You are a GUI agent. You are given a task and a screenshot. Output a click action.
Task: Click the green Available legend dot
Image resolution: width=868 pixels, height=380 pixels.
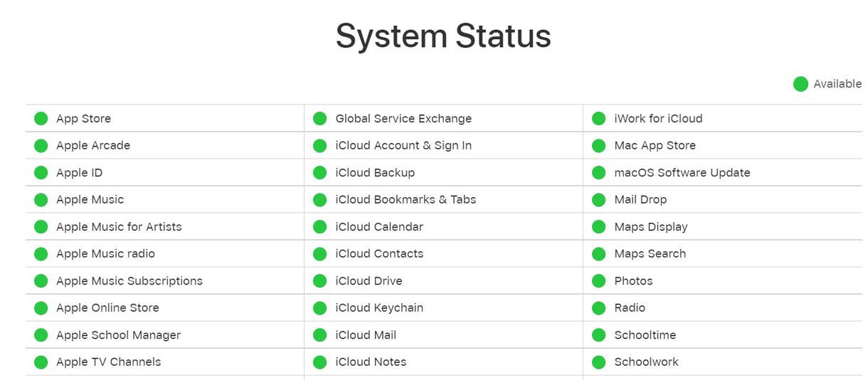tap(800, 84)
